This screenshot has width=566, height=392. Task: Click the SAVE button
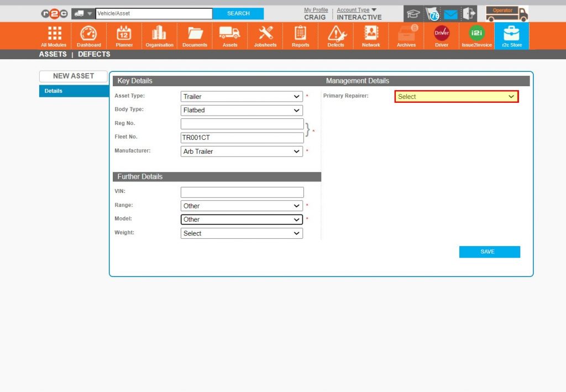(489, 252)
